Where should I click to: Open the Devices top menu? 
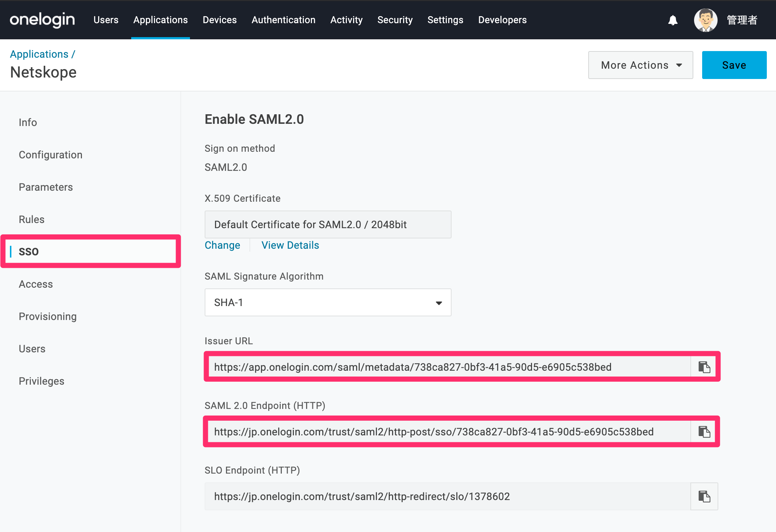[220, 20]
